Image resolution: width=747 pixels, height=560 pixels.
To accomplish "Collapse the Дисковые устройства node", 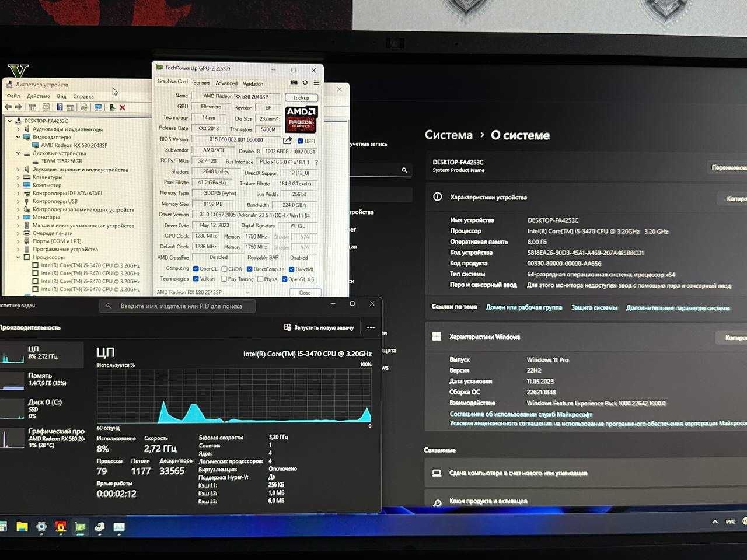I will [18, 153].
